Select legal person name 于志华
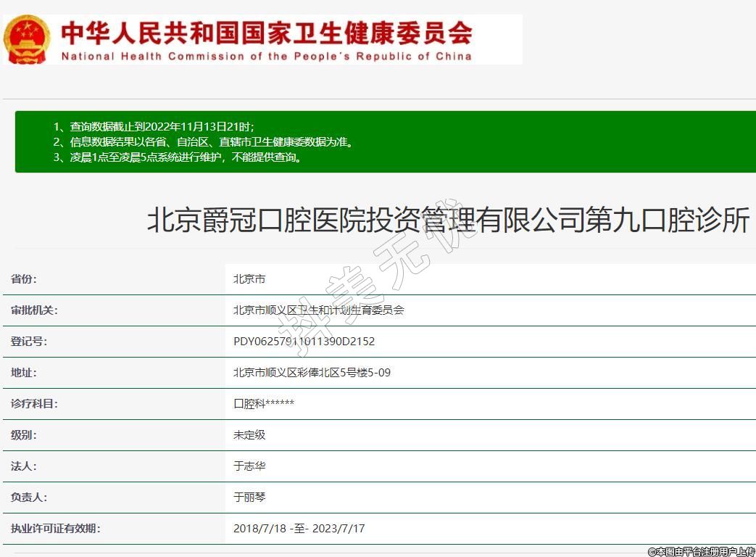This screenshot has width=756, height=557. point(249,466)
